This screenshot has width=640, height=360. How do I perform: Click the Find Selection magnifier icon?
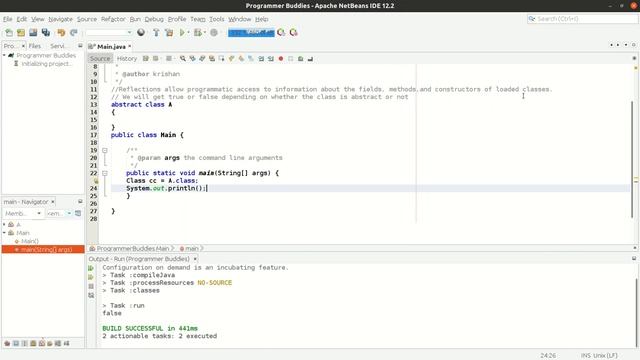point(182,59)
